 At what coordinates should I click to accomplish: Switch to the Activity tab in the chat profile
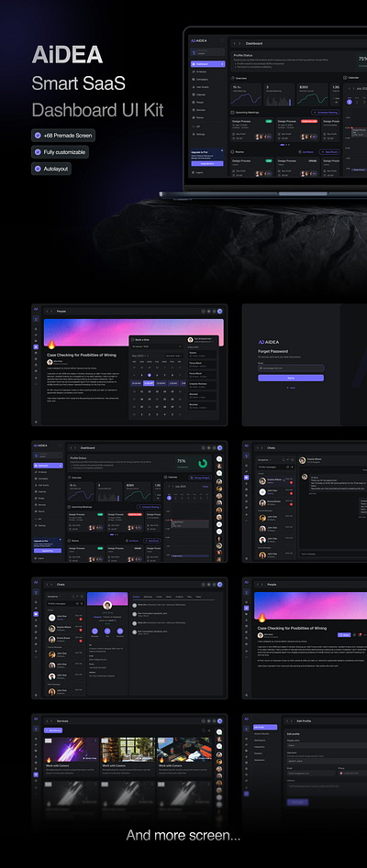tap(136, 597)
